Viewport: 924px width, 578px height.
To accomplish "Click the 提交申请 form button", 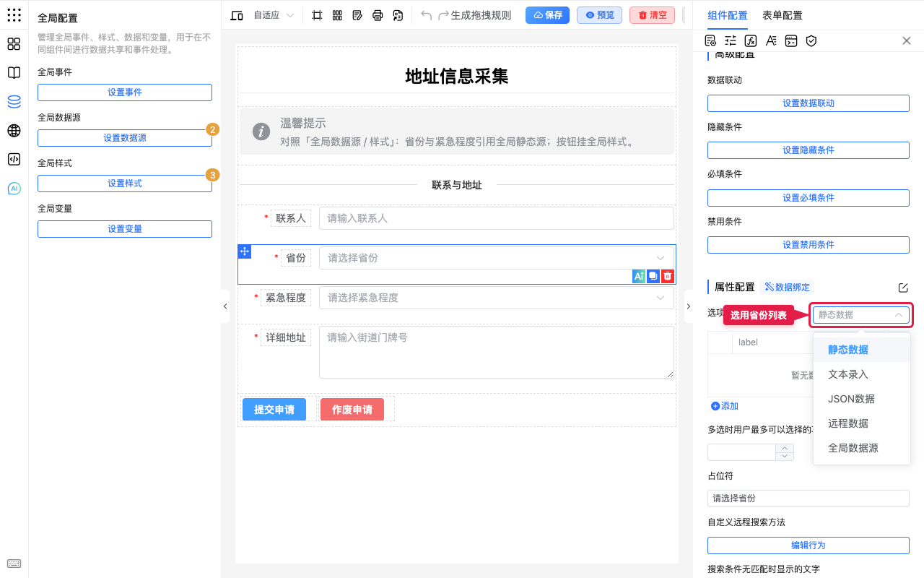I will click(x=274, y=410).
